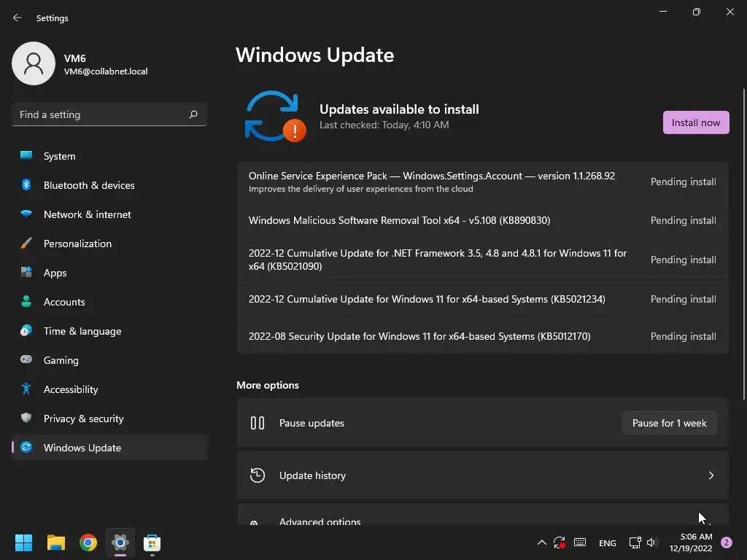Select the Apps sidebar icon
This screenshot has width=747, height=560.
tap(26, 273)
